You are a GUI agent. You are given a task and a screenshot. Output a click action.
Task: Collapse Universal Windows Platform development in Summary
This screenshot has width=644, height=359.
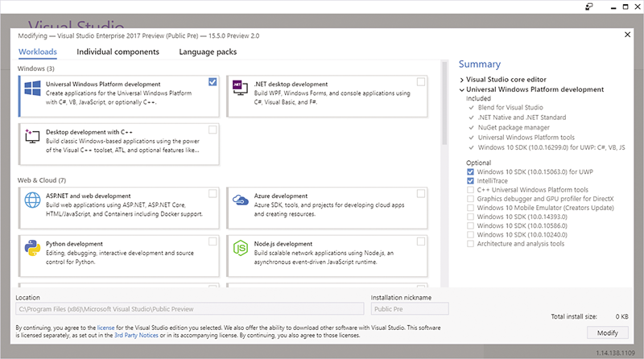461,89
